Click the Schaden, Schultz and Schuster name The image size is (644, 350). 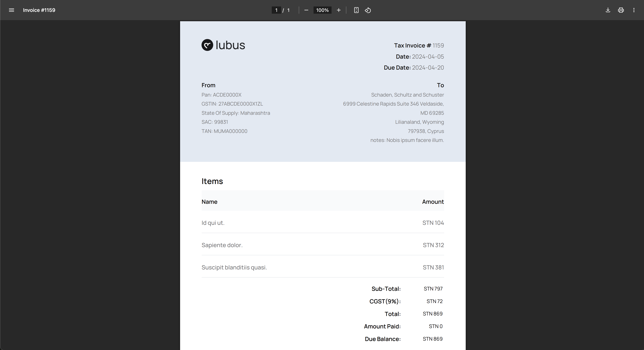tap(407, 95)
